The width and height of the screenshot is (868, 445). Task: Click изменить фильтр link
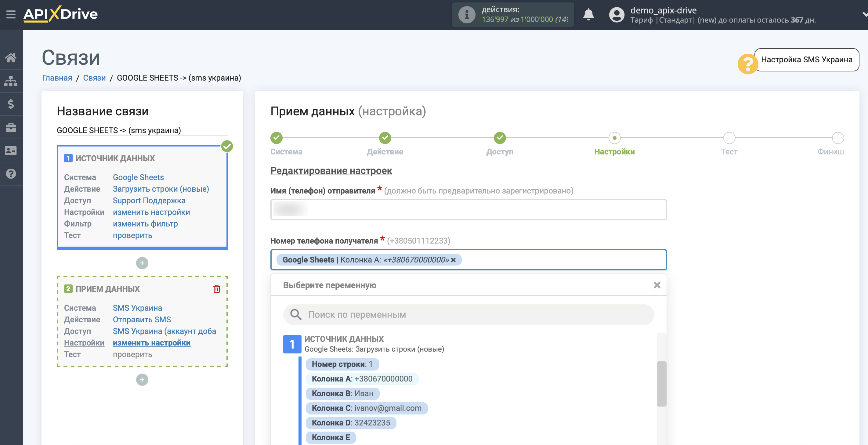pos(145,224)
